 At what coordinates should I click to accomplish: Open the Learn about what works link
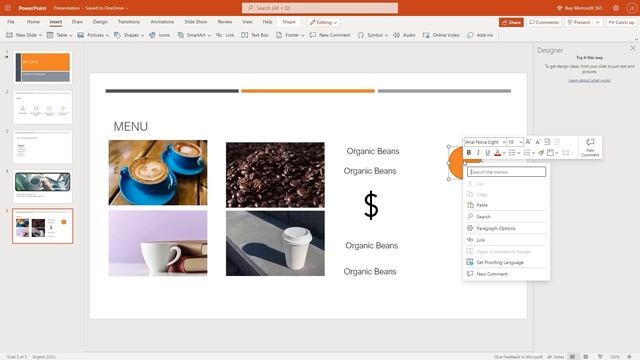coord(589,81)
